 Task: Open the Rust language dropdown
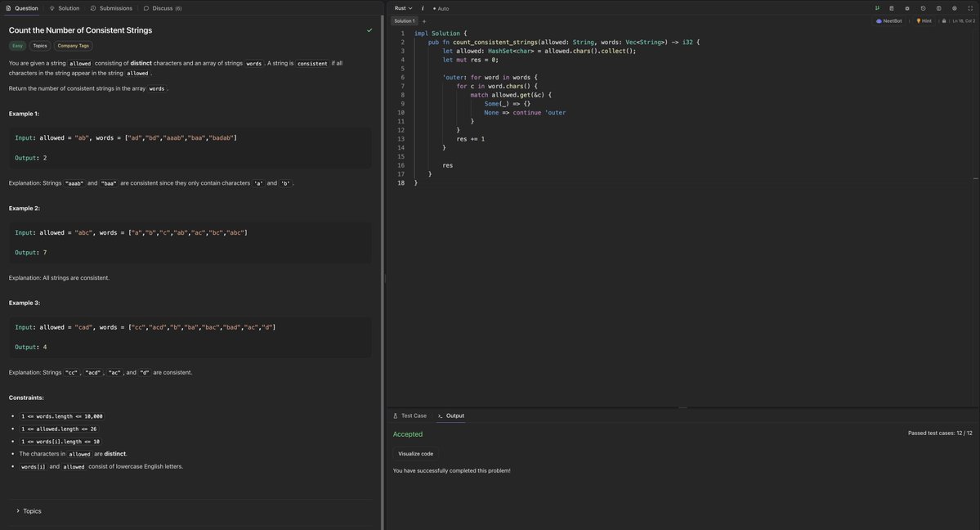pyautogui.click(x=403, y=8)
